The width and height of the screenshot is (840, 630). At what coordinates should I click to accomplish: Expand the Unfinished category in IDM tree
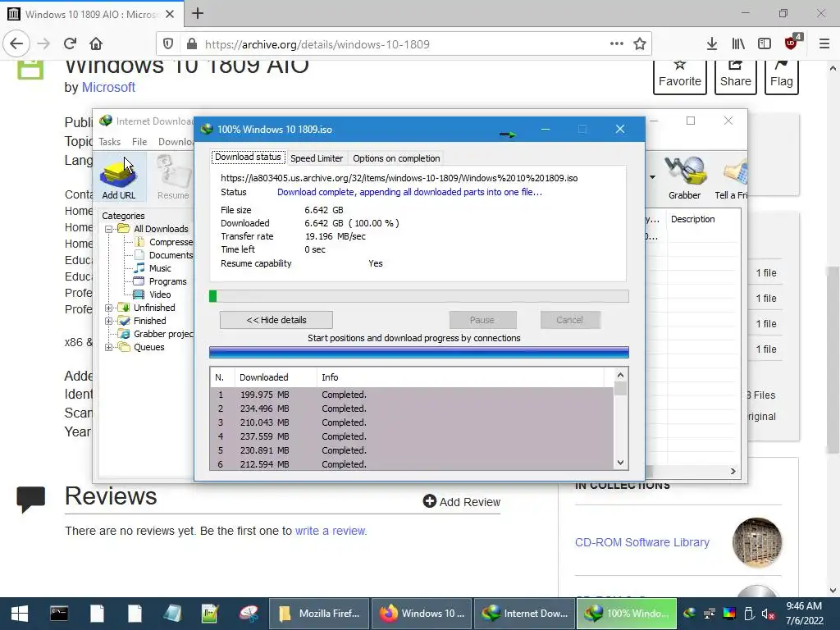[109, 308]
